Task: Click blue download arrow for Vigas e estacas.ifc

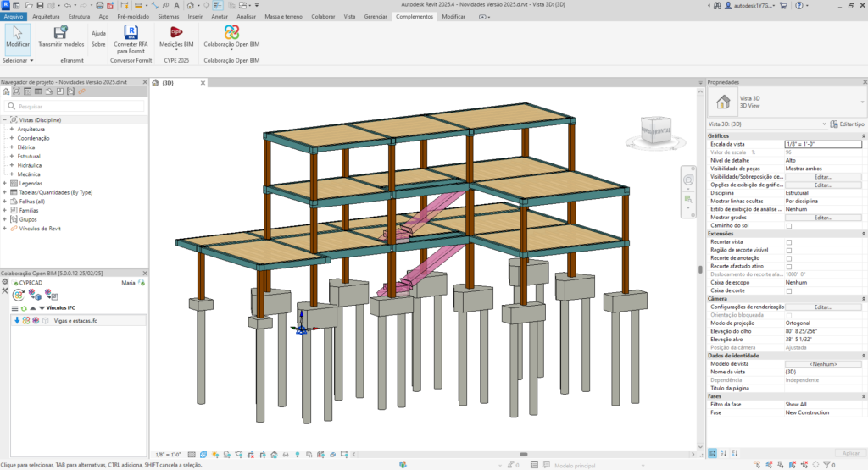Action: [x=16, y=321]
